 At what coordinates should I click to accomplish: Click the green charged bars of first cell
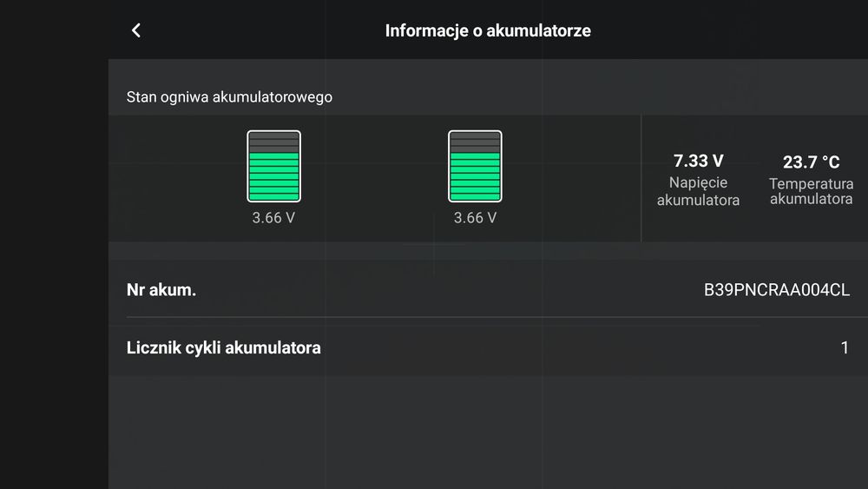[274, 176]
